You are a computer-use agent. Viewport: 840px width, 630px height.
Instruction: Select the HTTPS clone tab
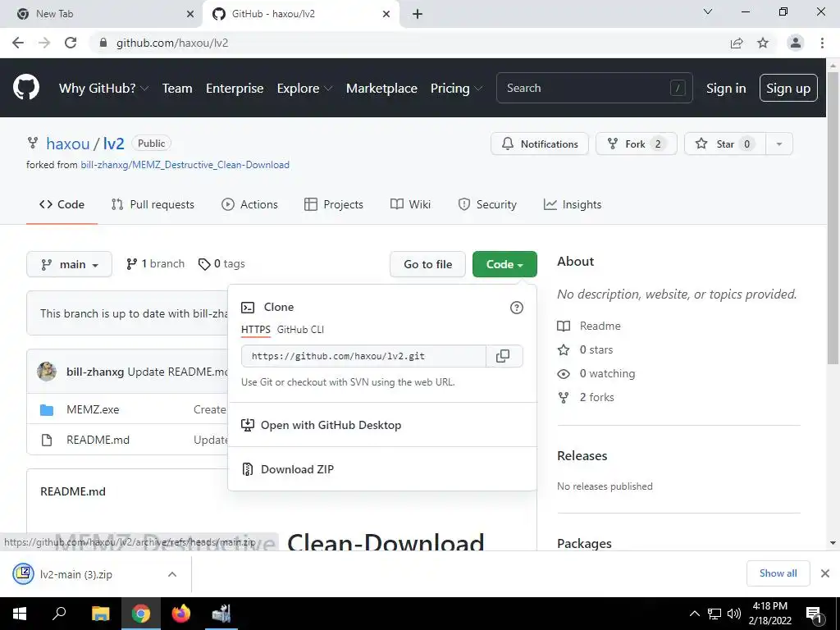point(256,330)
